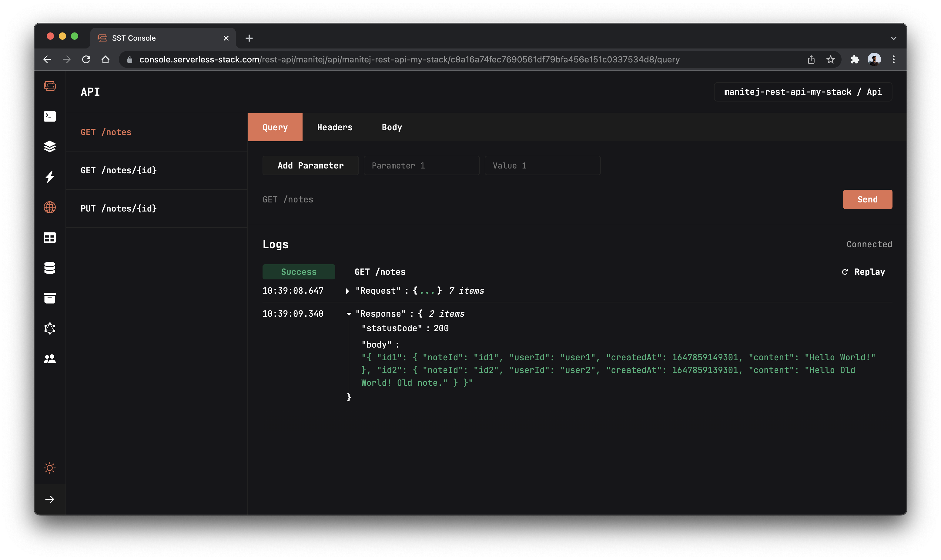The image size is (941, 560).
Task: Click inside the Parameter 1 field
Action: click(421, 165)
